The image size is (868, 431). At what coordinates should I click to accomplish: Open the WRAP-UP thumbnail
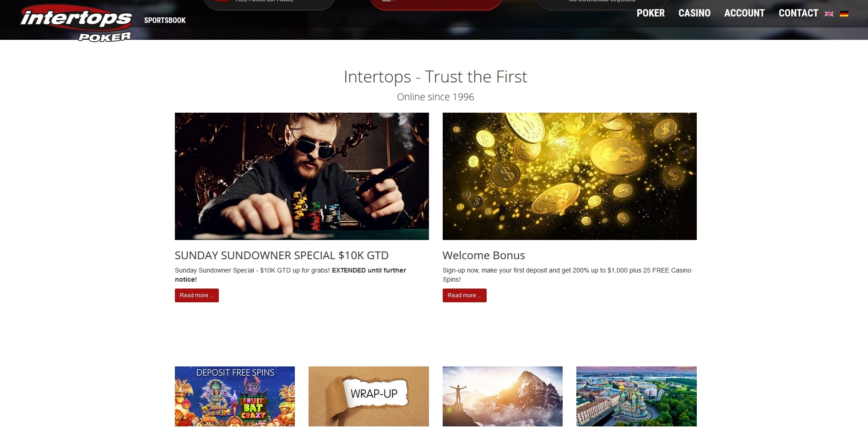369,397
